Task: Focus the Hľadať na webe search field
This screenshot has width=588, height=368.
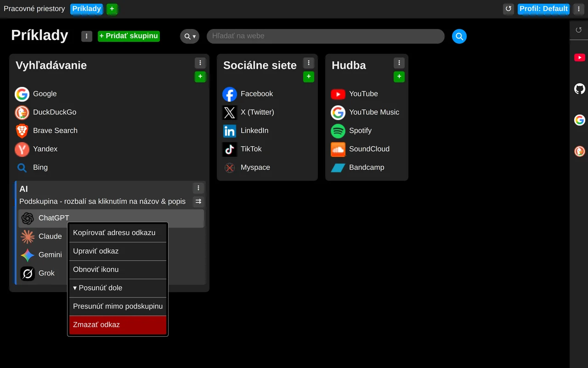Action: (326, 36)
